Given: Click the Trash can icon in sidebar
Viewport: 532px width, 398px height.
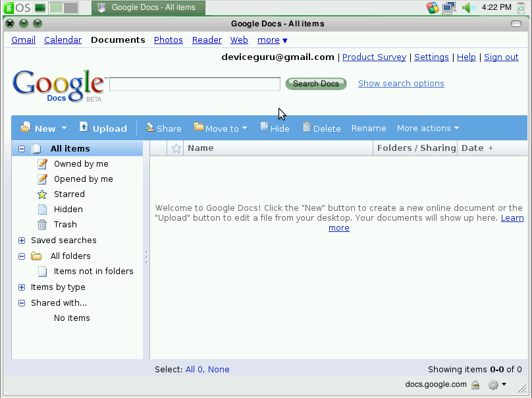Looking at the screenshot, I should tap(42, 225).
